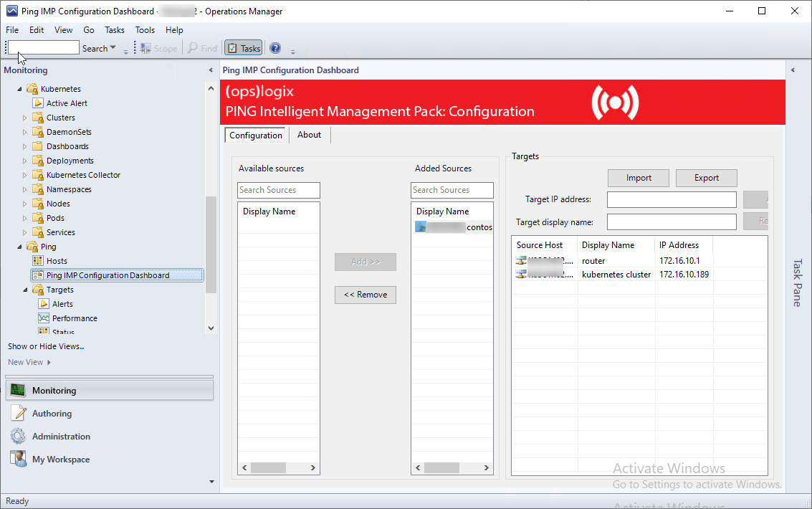
Task: Click the Import button
Action: (639, 178)
